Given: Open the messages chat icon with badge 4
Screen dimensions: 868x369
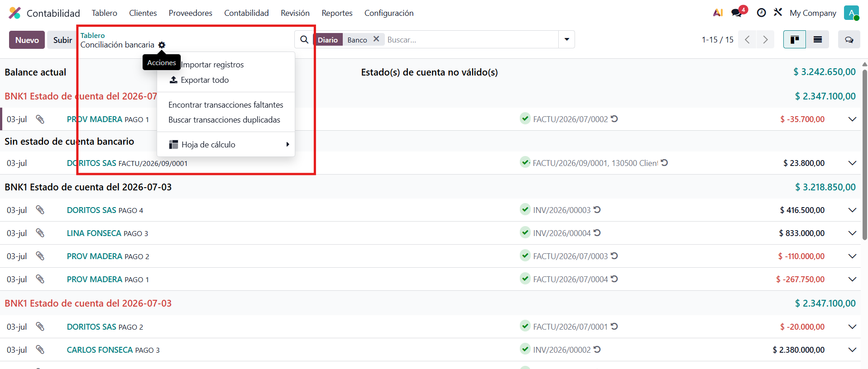Looking at the screenshot, I should 737,13.
